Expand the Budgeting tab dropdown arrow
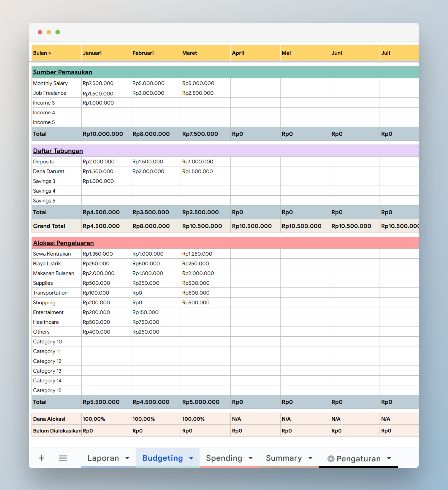Screen dimensions: 448x490 click(x=191, y=458)
